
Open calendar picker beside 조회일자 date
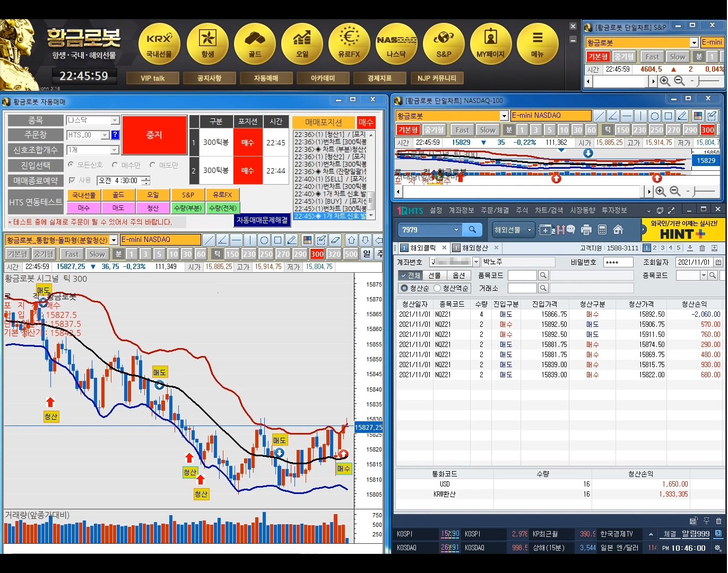[718, 262]
